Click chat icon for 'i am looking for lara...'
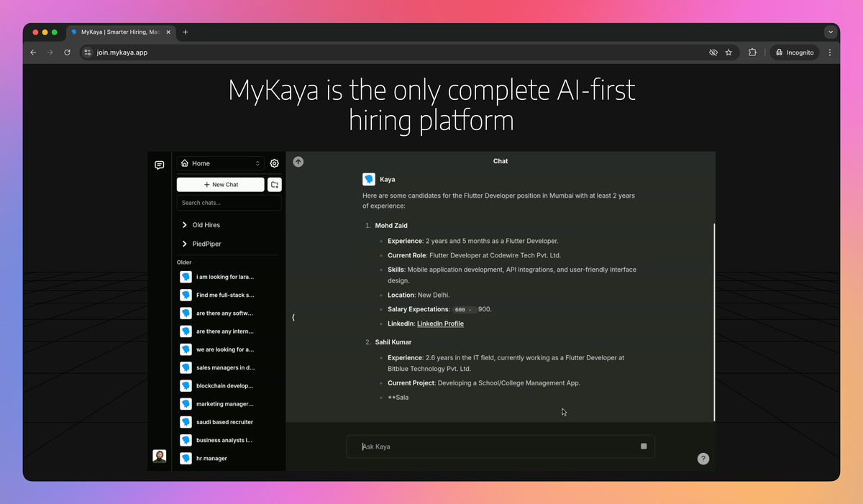Image resolution: width=863 pixels, height=504 pixels. point(186,277)
